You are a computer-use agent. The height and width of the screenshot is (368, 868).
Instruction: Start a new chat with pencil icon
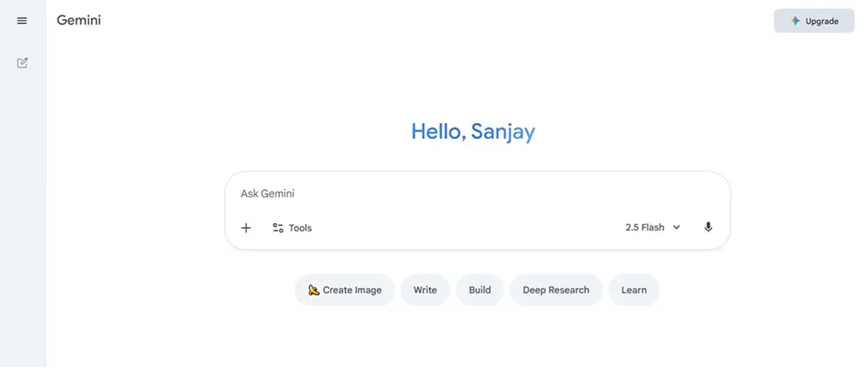click(22, 63)
